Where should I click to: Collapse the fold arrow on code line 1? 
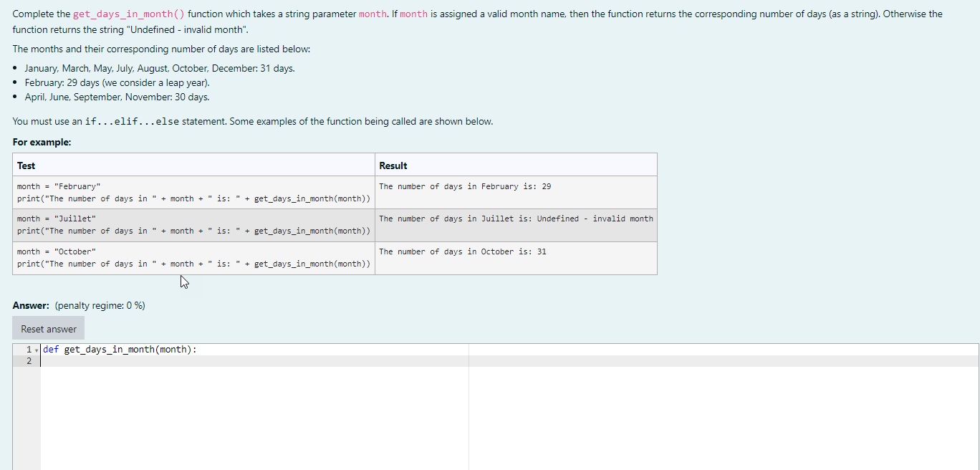tap(37, 350)
